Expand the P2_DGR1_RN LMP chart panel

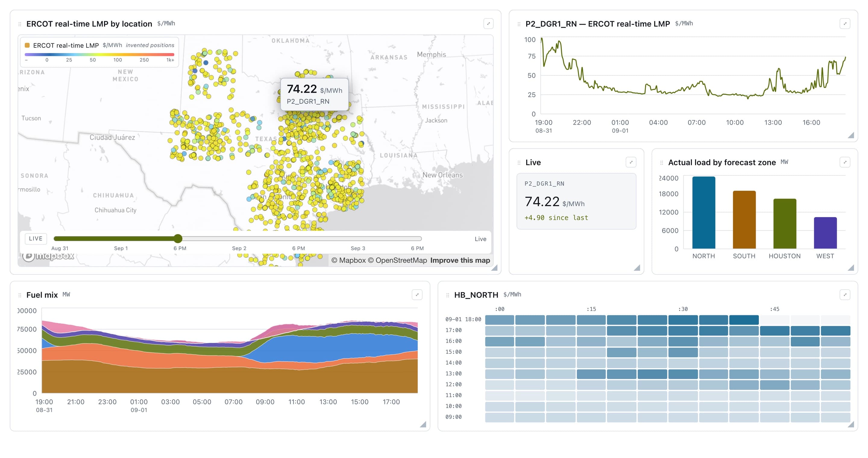(x=845, y=24)
